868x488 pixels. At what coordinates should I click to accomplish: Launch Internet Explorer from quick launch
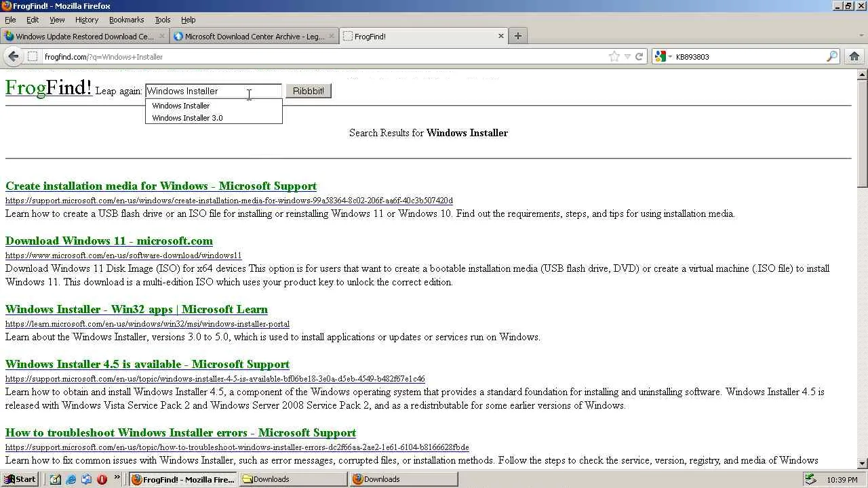coord(71,479)
